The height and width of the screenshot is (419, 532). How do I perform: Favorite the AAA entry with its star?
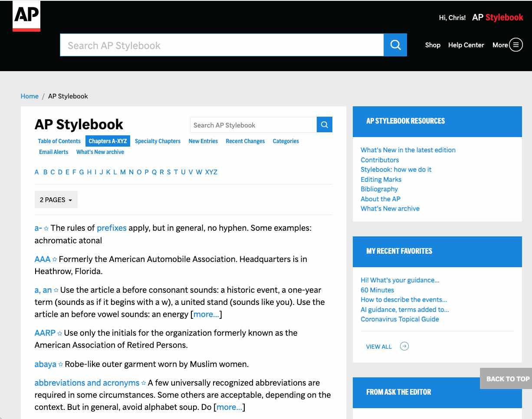click(x=55, y=259)
